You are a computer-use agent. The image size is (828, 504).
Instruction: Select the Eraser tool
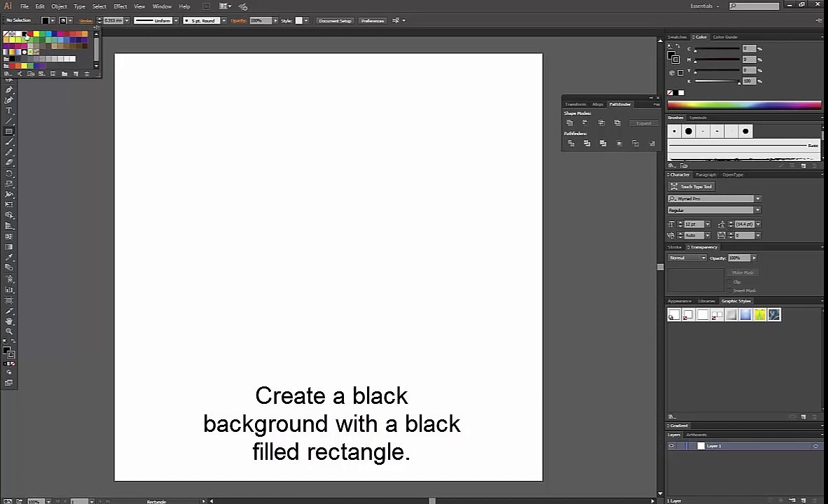coord(9,162)
